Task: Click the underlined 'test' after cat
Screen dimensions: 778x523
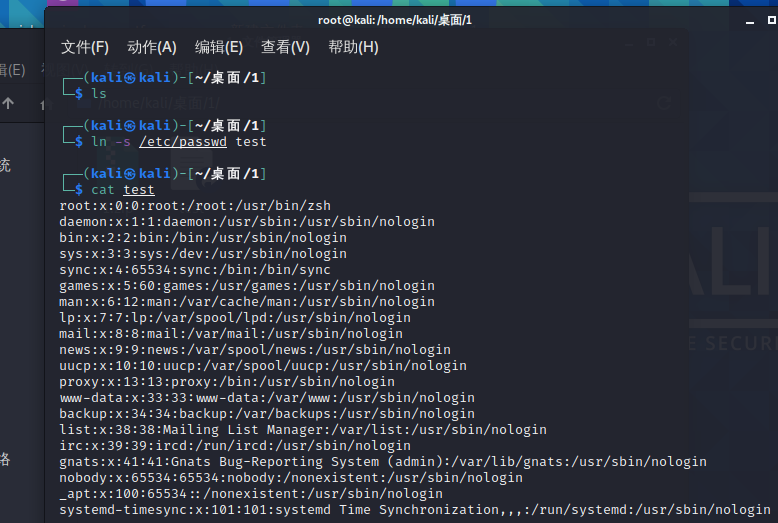Action: point(139,190)
